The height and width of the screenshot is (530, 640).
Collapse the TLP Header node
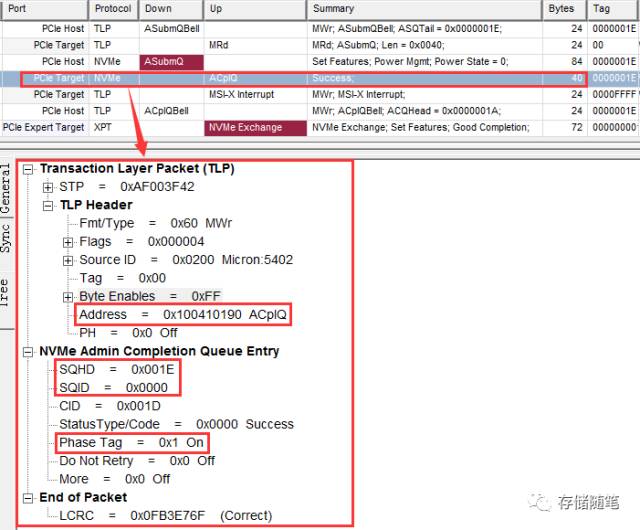(x=48, y=206)
